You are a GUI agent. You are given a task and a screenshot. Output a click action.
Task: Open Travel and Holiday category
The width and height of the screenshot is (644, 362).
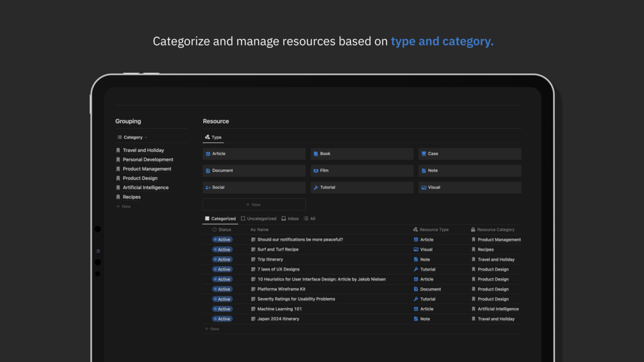143,150
